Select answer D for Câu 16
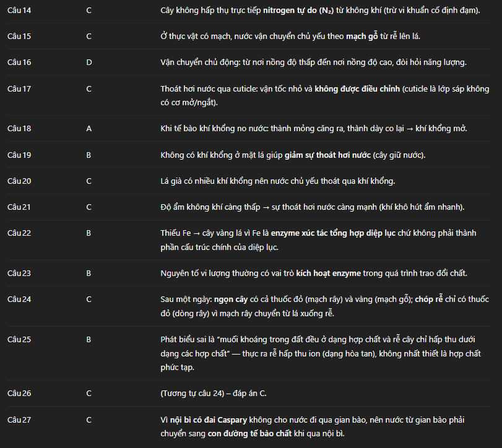The width and height of the screenshot is (502, 448). click(89, 62)
